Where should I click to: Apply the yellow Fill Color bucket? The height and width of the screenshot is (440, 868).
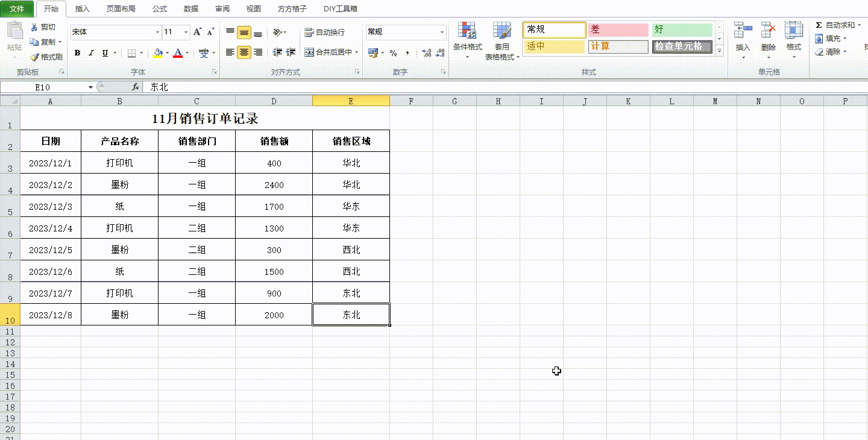158,53
